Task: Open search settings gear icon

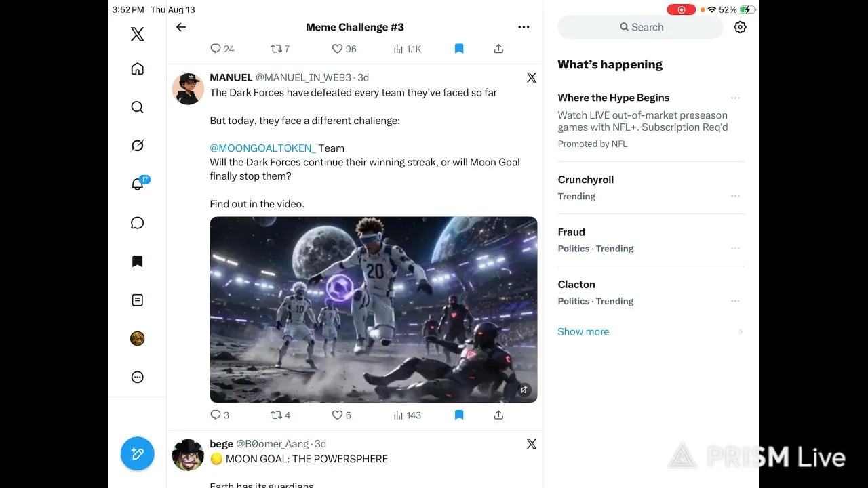Action: coord(740,27)
